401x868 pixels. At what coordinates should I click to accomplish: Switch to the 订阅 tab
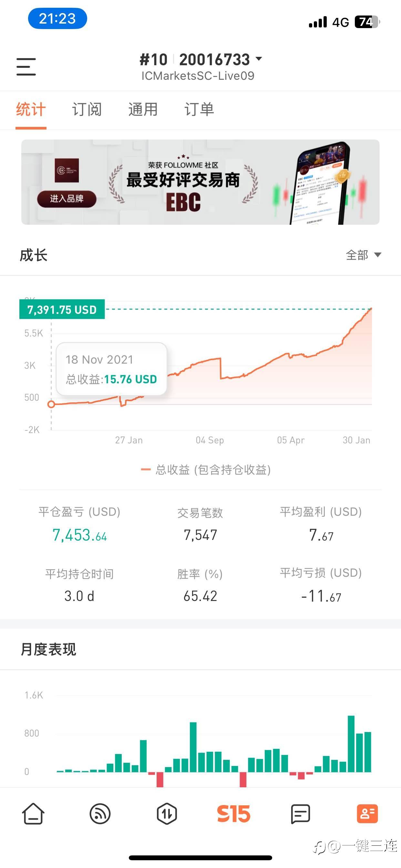[x=87, y=109]
